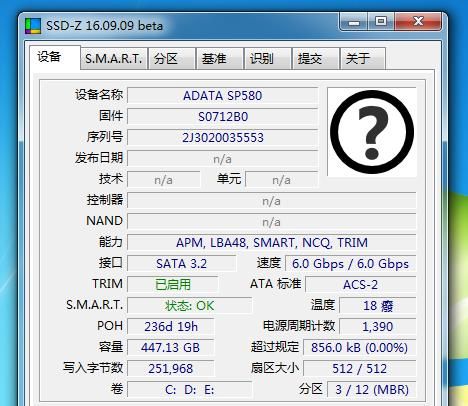Click the capabilities APM, LBA48, SMART field
Image resolution: width=468 pixels, height=406 pixels.
[x=271, y=243]
